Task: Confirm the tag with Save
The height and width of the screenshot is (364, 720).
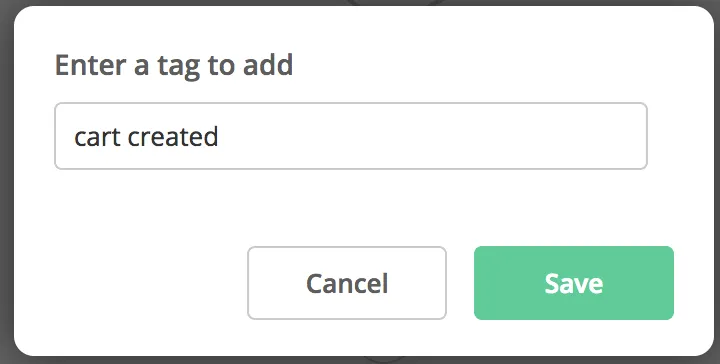Action: (574, 283)
